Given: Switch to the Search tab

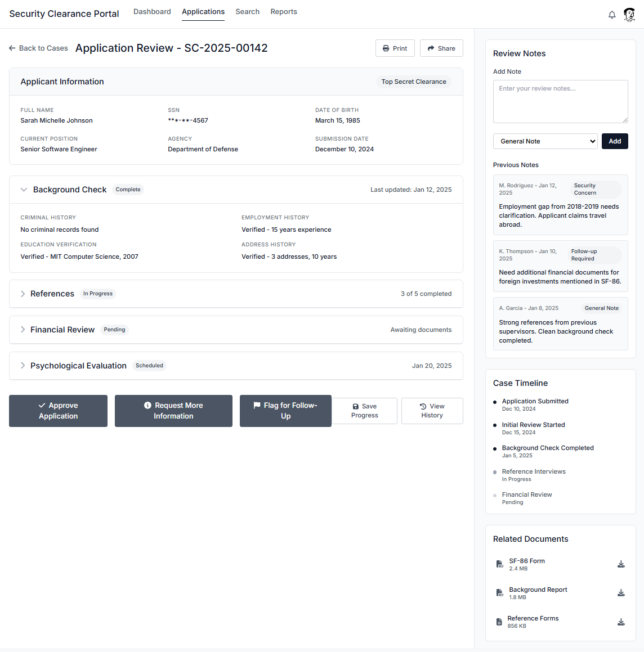Looking at the screenshot, I should (x=247, y=12).
